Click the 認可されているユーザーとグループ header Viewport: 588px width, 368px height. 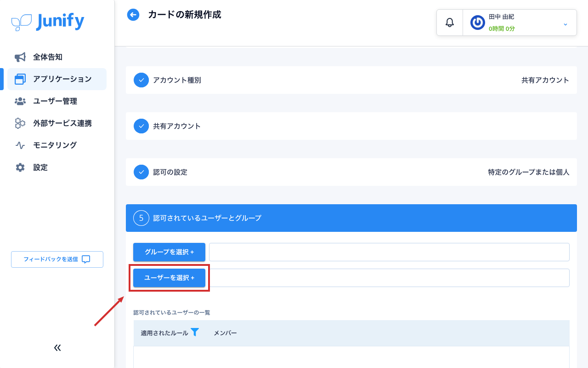point(351,218)
